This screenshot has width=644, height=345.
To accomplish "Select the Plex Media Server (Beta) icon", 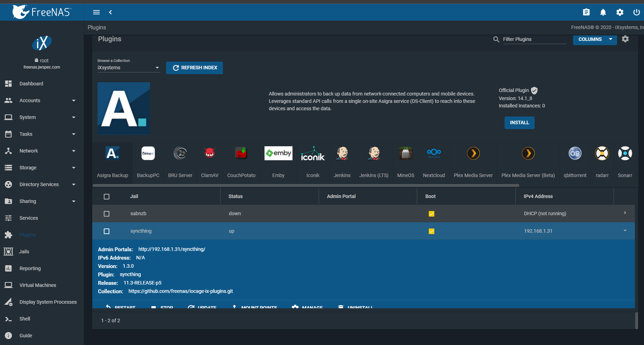I will (528, 153).
